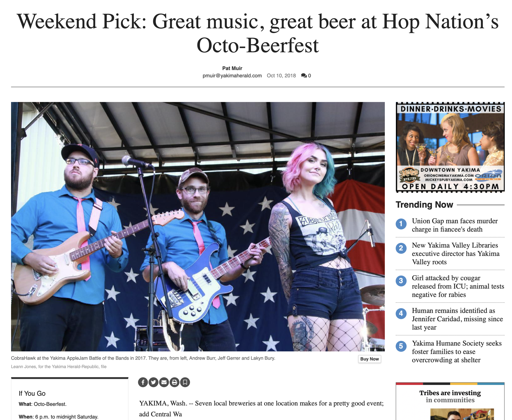Print the article with printer icon
The width and height of the screenshot is (512, 420).
[x=174, y=382]
